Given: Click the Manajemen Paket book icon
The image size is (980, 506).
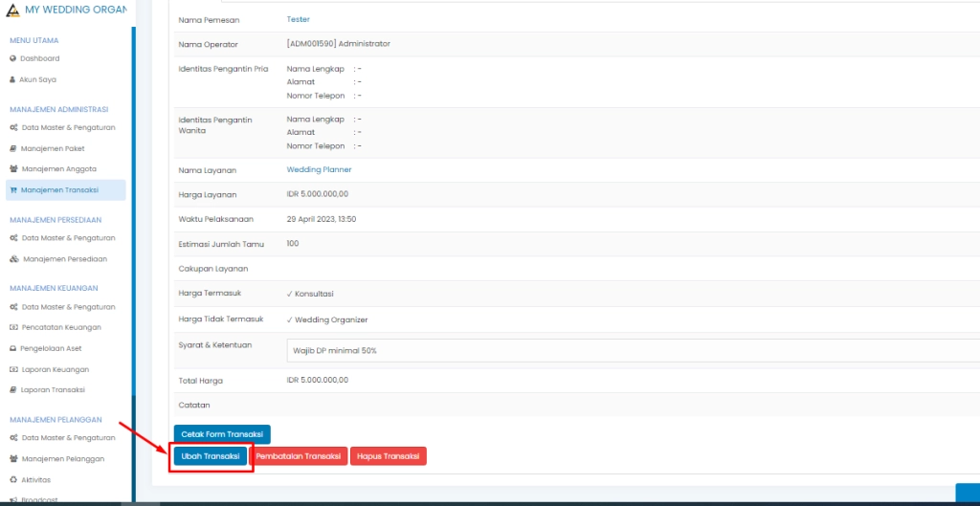Looking at the screenshot, I should tap(13, 148).
